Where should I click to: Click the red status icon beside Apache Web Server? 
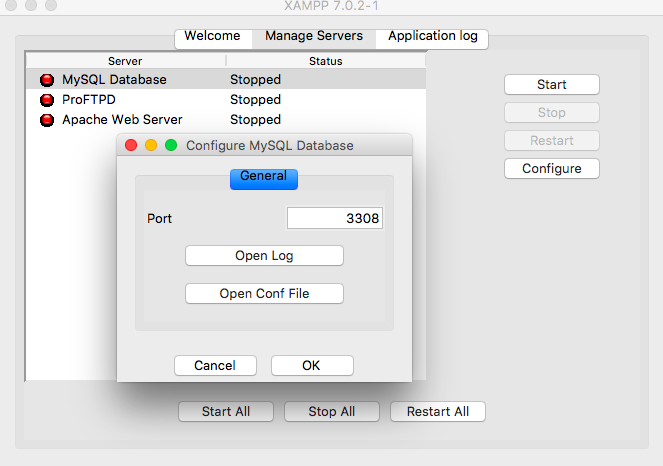tap(47, 120)
